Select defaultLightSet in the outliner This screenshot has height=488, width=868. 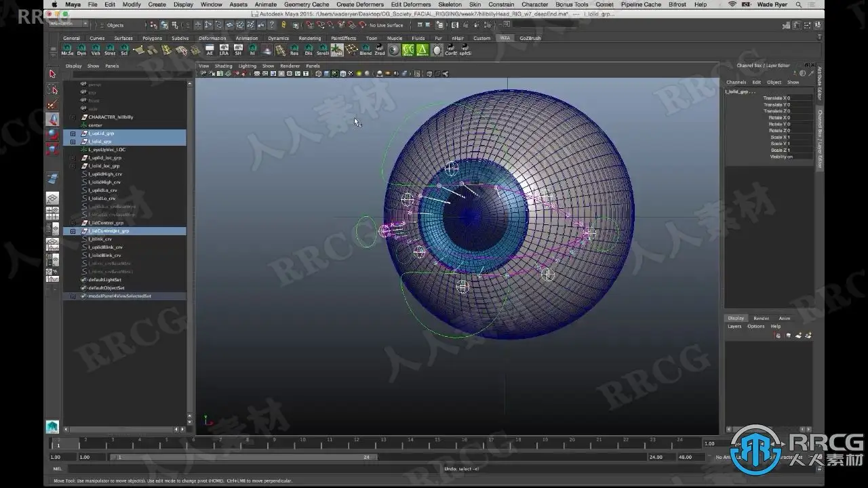(x=104, y=280)
